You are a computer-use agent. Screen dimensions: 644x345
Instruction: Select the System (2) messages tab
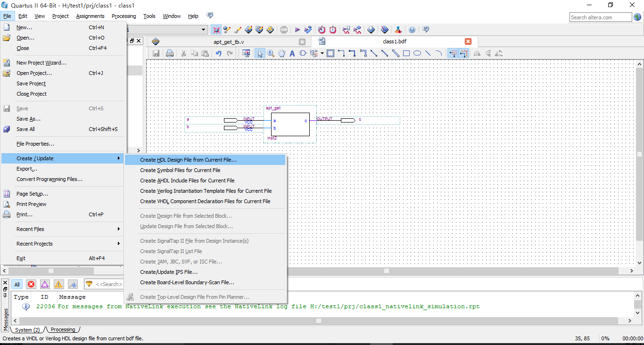(27, 330)
